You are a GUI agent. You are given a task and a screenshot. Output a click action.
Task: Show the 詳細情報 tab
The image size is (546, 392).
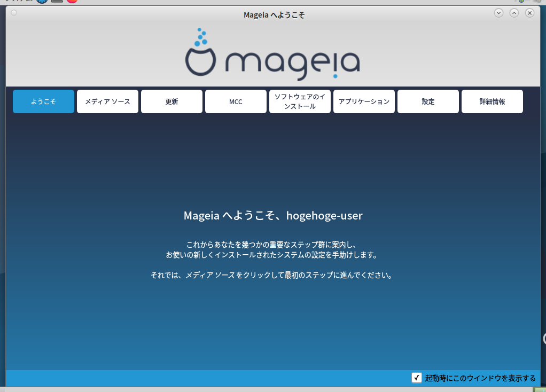point(492,101)
